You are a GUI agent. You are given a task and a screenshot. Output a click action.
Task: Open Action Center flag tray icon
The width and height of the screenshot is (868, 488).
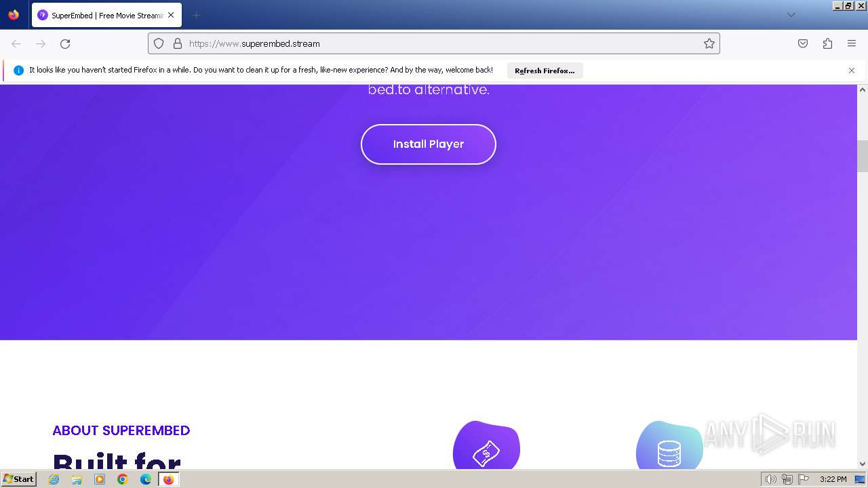(x=804, y=479)
